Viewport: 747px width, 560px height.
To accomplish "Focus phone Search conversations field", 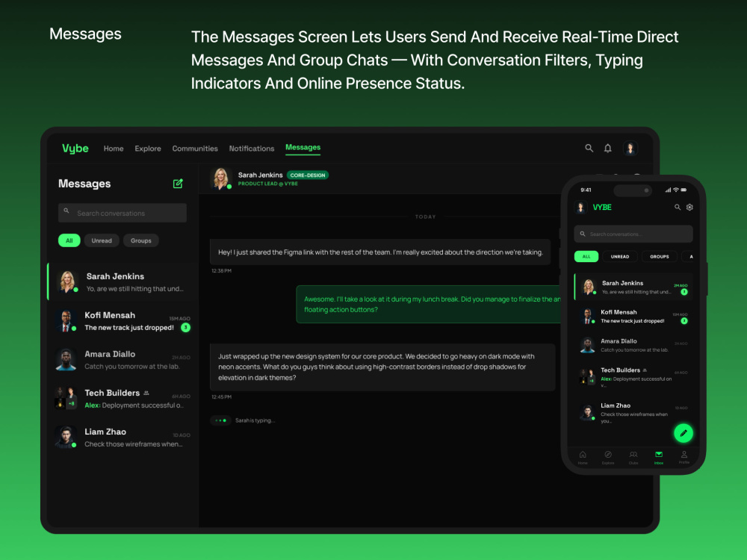I will 633,234.
